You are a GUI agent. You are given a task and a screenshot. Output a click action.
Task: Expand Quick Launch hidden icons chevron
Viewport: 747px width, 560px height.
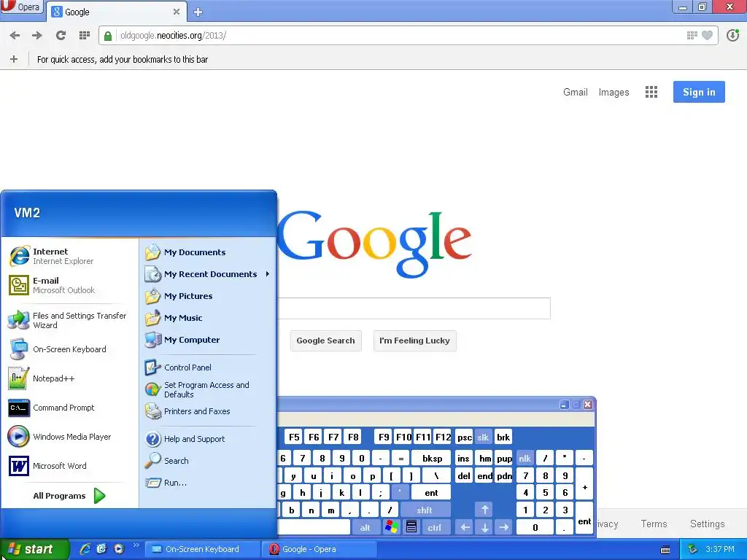click(136, 545)
